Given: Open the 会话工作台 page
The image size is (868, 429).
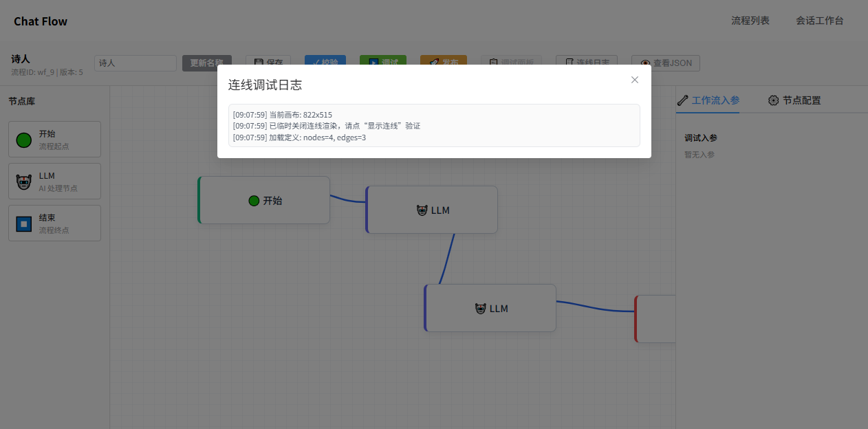Looking at the screenshot, I should click(820, 21).
